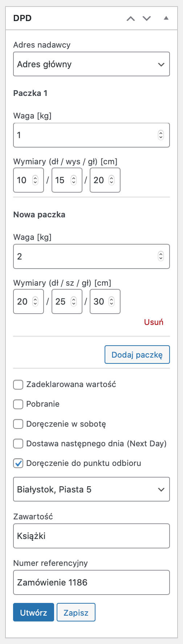The image size is (183, 644).
Task: Move DPD panel down with chevron arrow
Action: (x=147, y=19)
